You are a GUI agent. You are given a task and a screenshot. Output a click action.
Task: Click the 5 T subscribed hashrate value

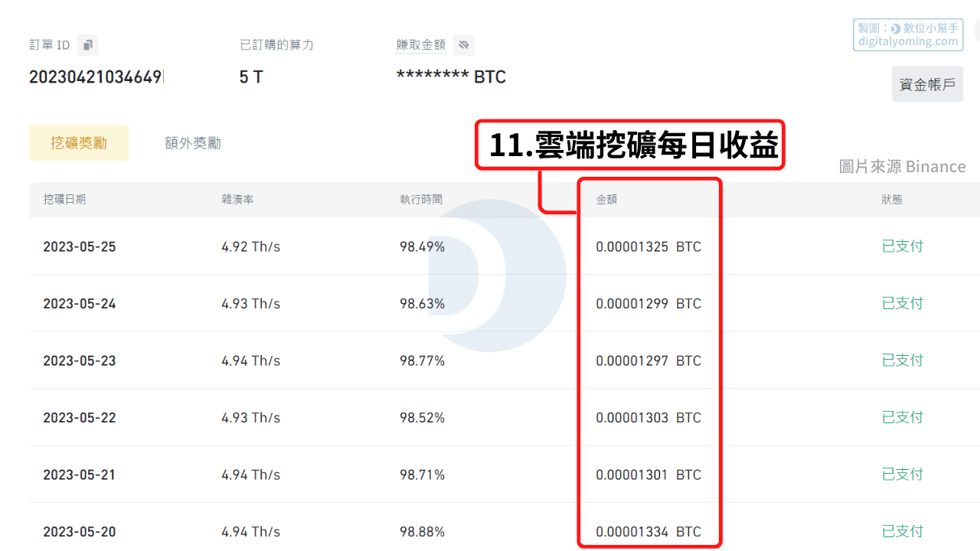click(x=250, y=77)
